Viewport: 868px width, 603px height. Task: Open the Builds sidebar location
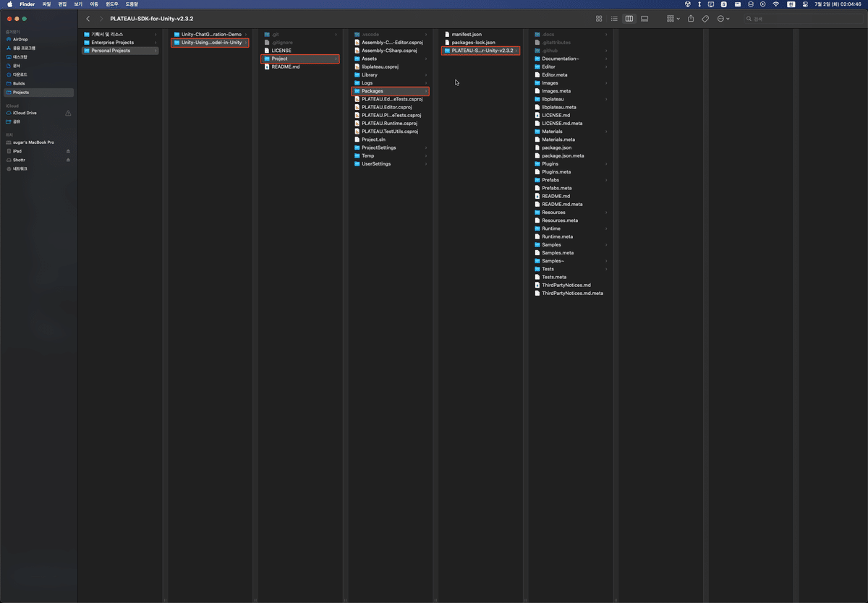(x=20, y=84)
